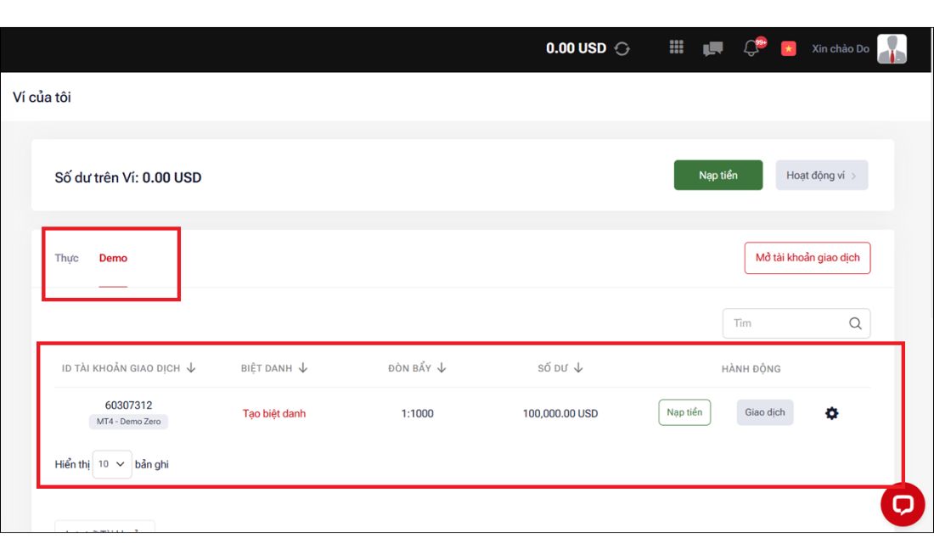This screenshot has width=934, height=560.
Task: Click Giao dịch for account 60307312
Action: click(765, 412)
